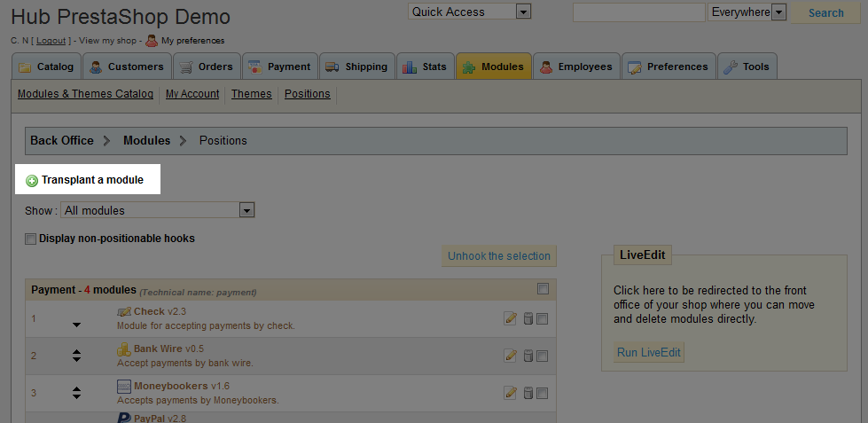The image size is (868, 423).
Task: Click into the top search input field
Action: click(638, 12)
